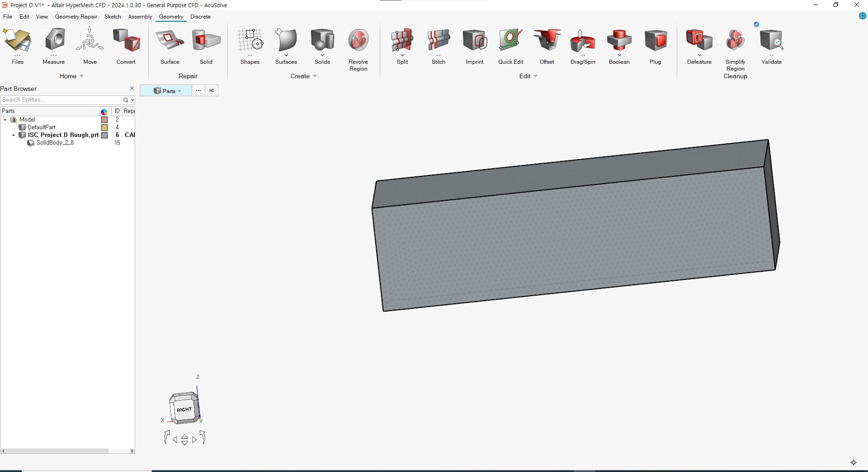Open the Shapes creation tool

pos(250,45)
